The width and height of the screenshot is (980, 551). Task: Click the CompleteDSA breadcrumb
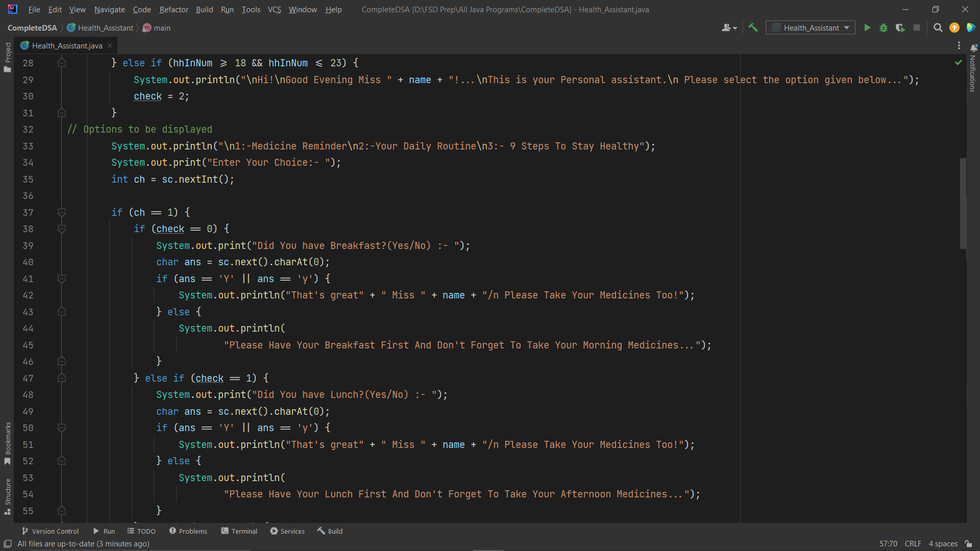point(32,28)
